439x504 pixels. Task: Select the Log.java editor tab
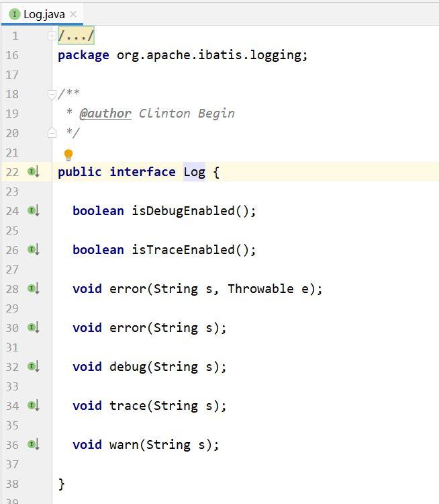click(43, 13)
